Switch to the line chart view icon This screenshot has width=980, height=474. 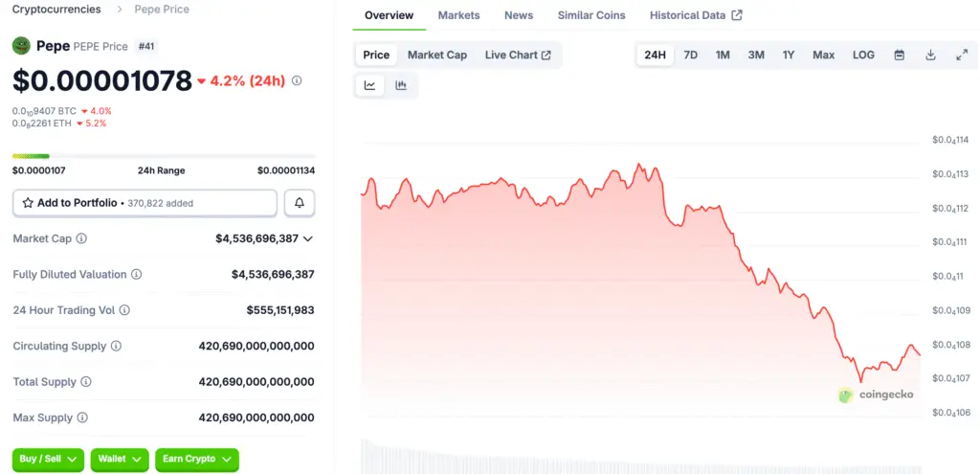370,85
